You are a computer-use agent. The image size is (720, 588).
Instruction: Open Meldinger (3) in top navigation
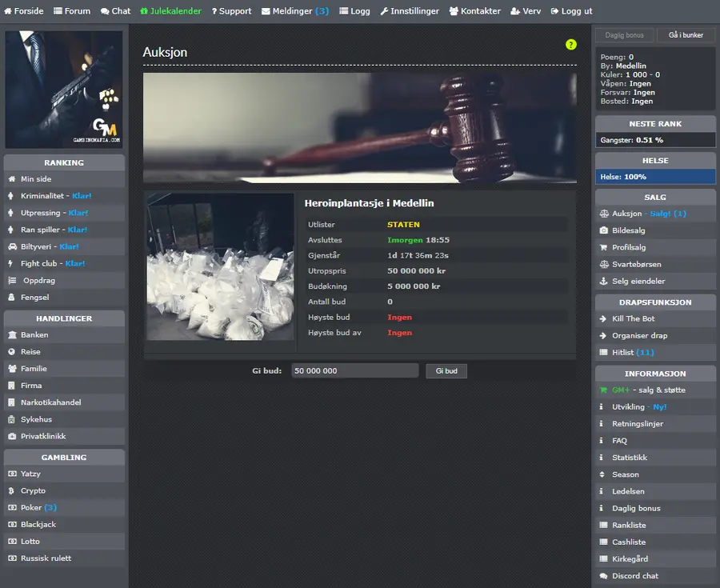tap(295, 11)
